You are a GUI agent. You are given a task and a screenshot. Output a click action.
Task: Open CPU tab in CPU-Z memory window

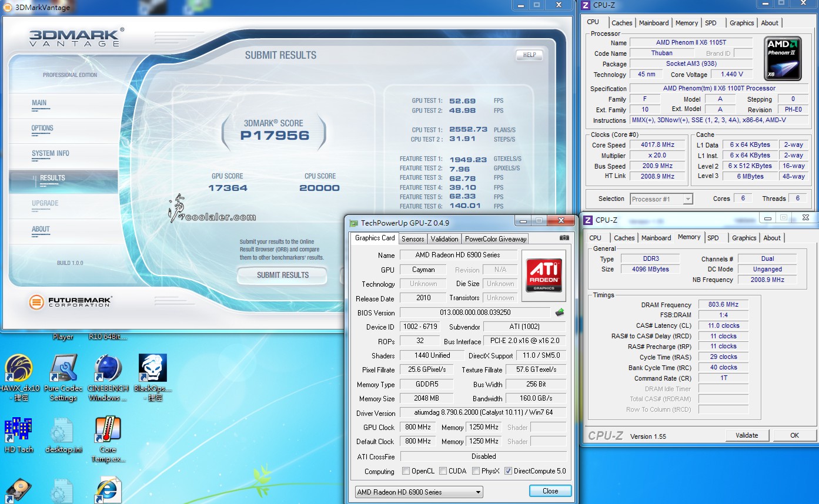[x=596, y=238]
